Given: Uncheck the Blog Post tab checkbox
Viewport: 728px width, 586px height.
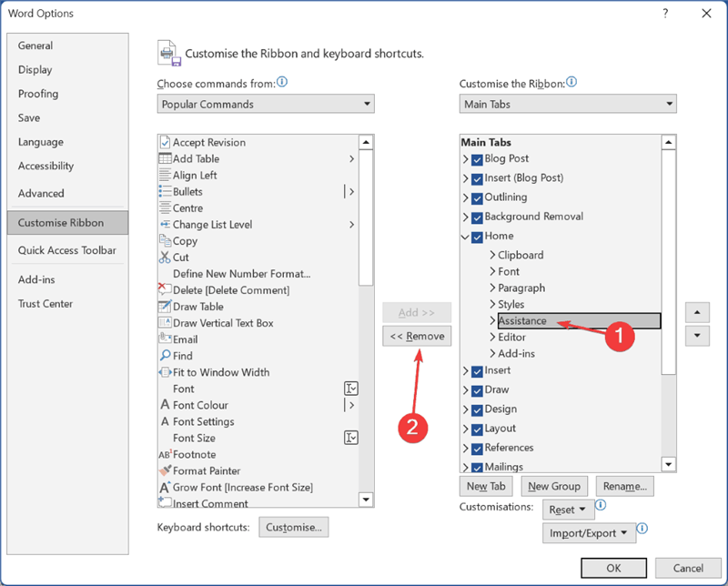Looking at the screenshot, I should pos(477,160).
